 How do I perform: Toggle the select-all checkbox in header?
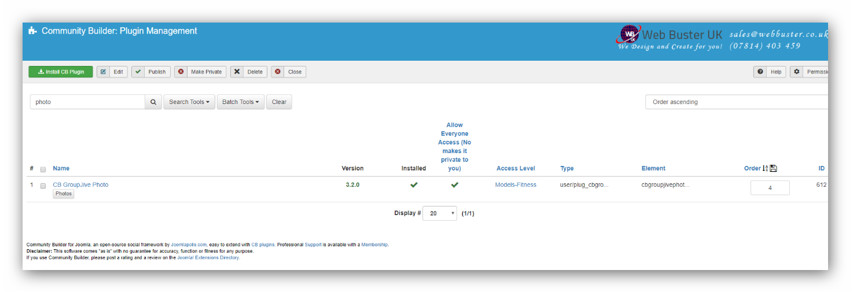[x=43, y=169]
